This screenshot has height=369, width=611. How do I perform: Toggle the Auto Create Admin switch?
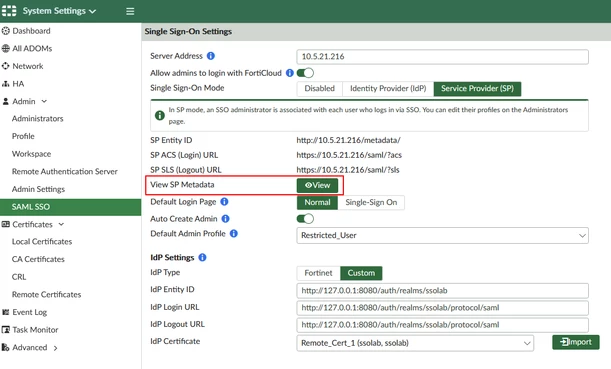click(x=305, y=219)
